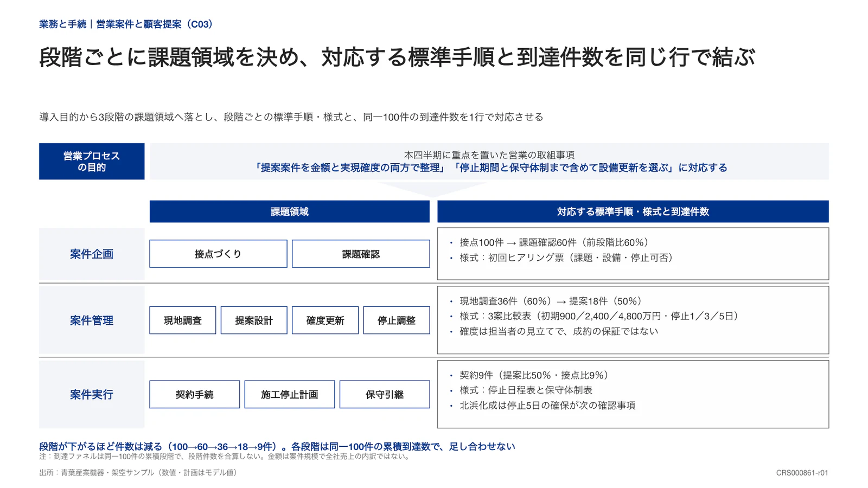Image resolution: width=868 pixels, height=488 pixels.
Task: Click the subtitle starting 導入目的から3段階の課題領域
Action: [x=291, y=117]
